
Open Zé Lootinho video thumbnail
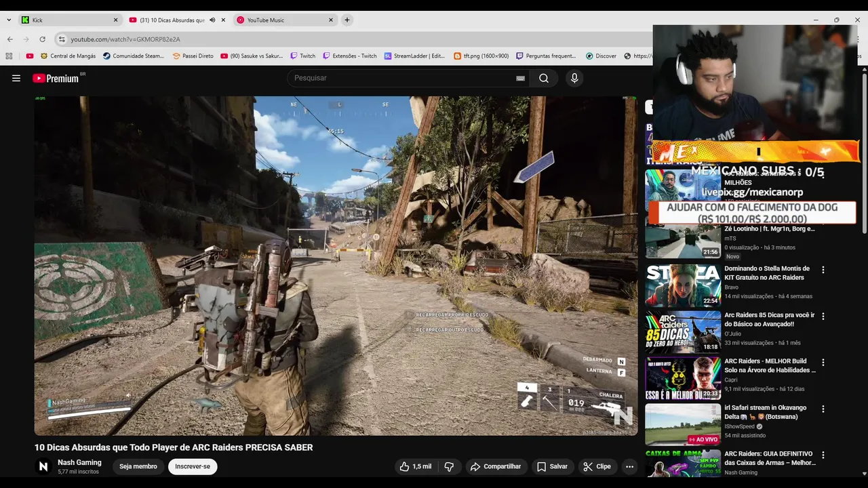(x=683, y=241)
